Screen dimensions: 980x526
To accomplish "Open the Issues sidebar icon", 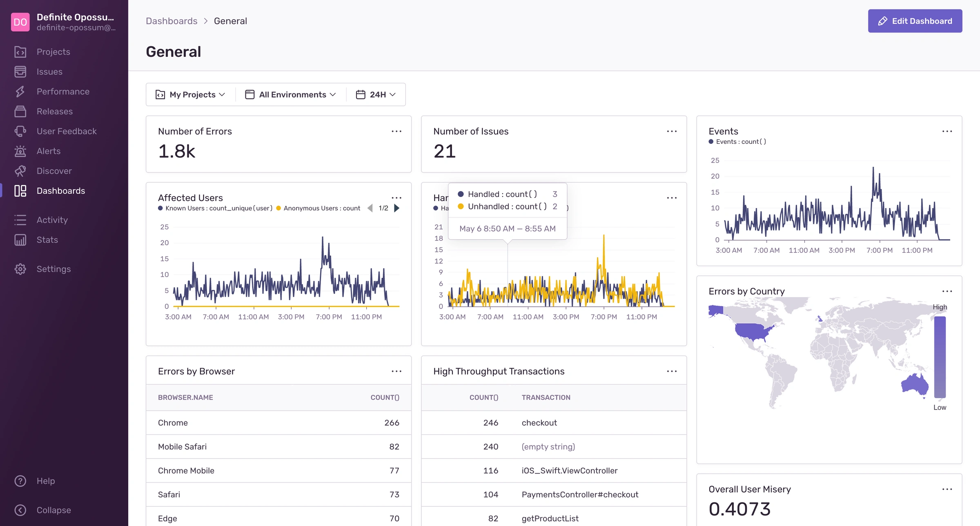I will [20, 72].
